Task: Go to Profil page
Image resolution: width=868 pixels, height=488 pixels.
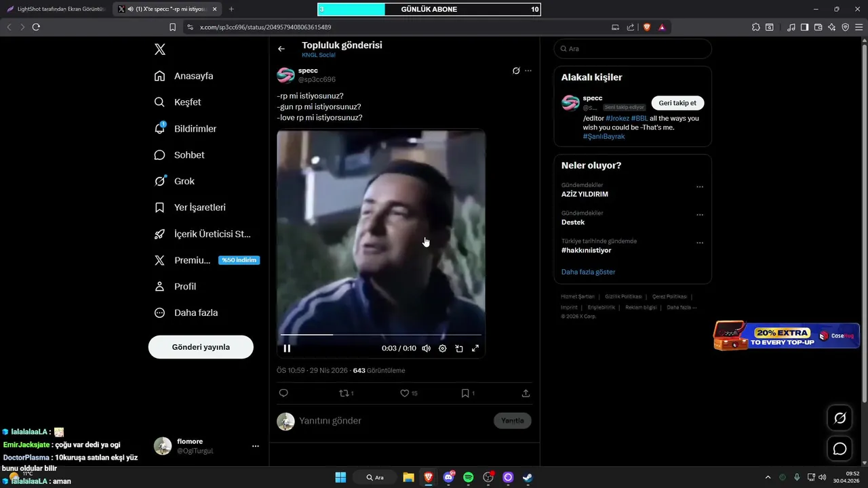Action: click(x=175, y=287)
